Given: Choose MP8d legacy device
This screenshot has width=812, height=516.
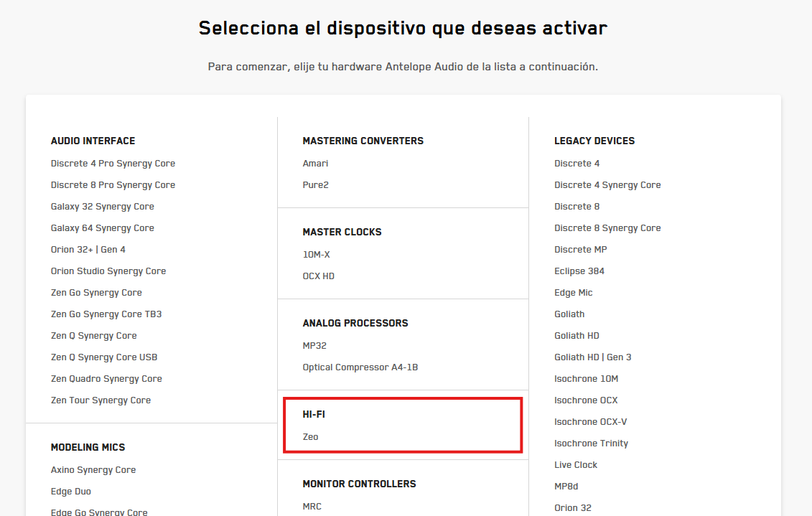Looking at the screenshot, I should 566,487.
